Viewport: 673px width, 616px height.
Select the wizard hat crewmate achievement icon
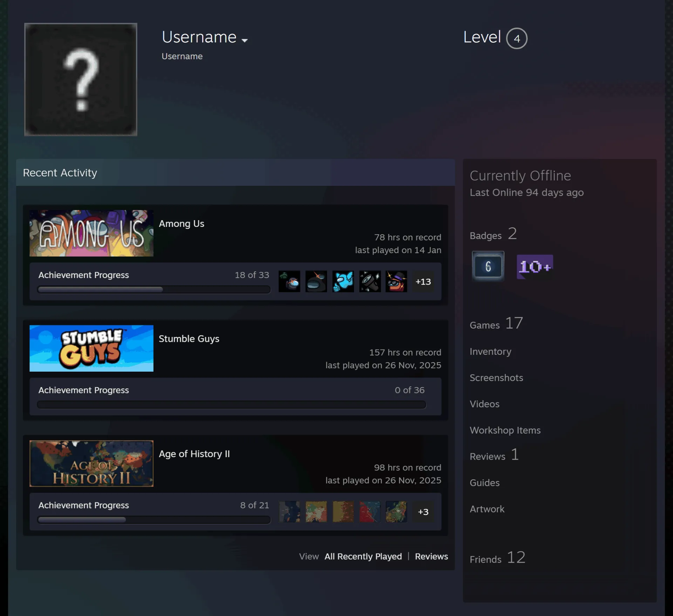click(396, 281)
